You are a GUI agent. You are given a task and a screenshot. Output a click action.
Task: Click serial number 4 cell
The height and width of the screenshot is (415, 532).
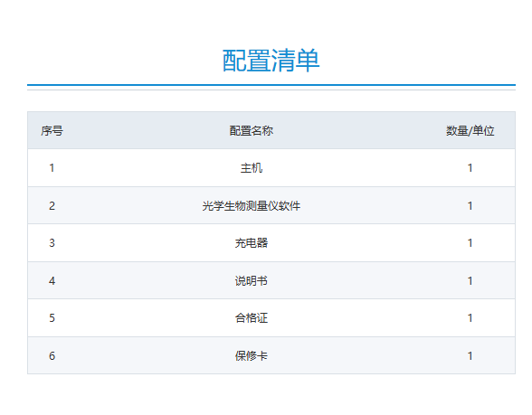click(x=52, y=280)
